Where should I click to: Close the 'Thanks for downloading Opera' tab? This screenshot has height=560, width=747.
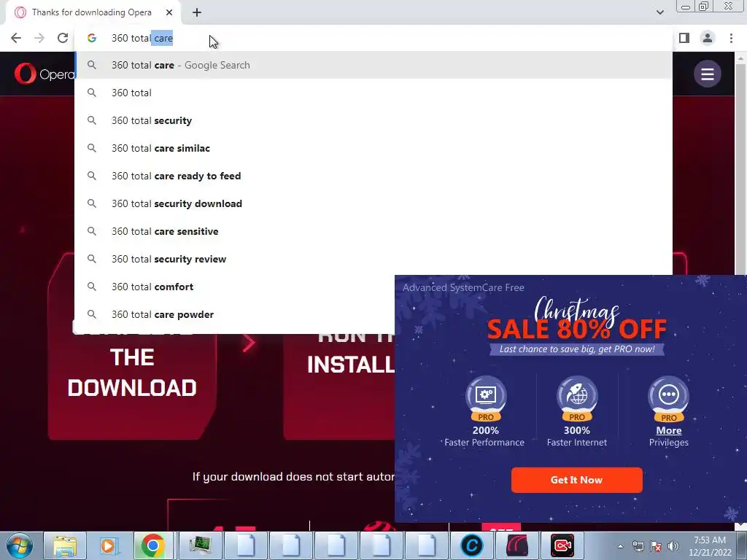tap(169, 12)
